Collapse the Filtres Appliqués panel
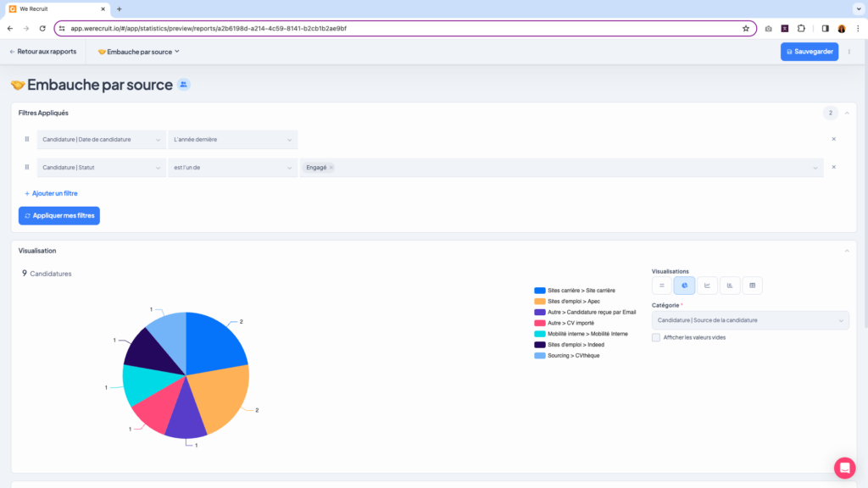This screenshot has width=868, height=488. (846, 113)
